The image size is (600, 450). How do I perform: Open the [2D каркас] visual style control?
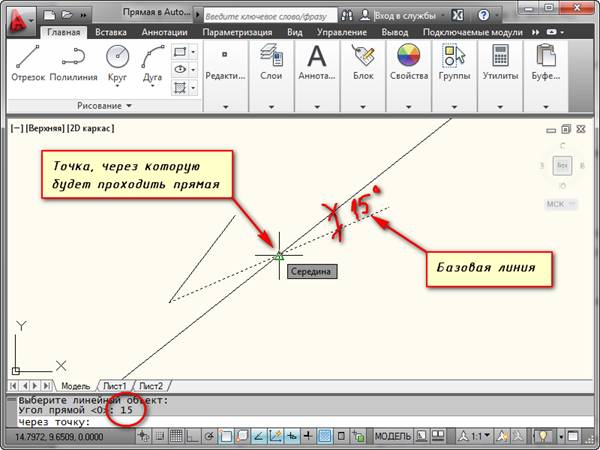pos(90,128)
